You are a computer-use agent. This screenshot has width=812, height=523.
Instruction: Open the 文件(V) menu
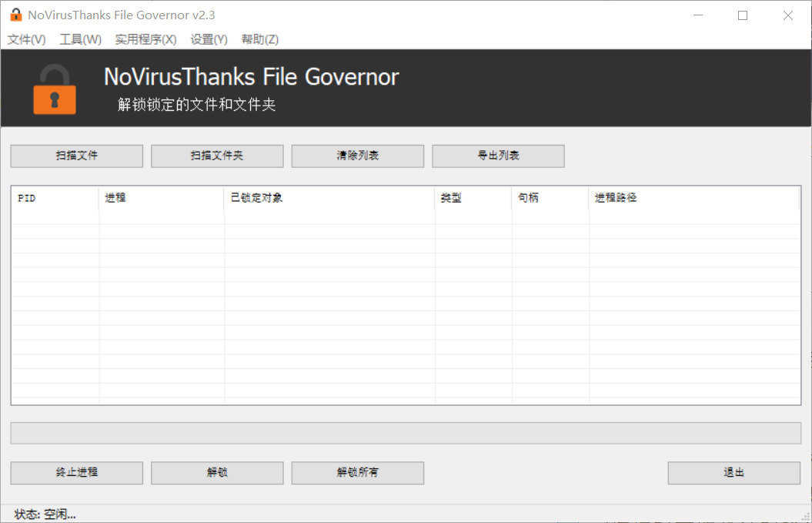coord(26,39)
